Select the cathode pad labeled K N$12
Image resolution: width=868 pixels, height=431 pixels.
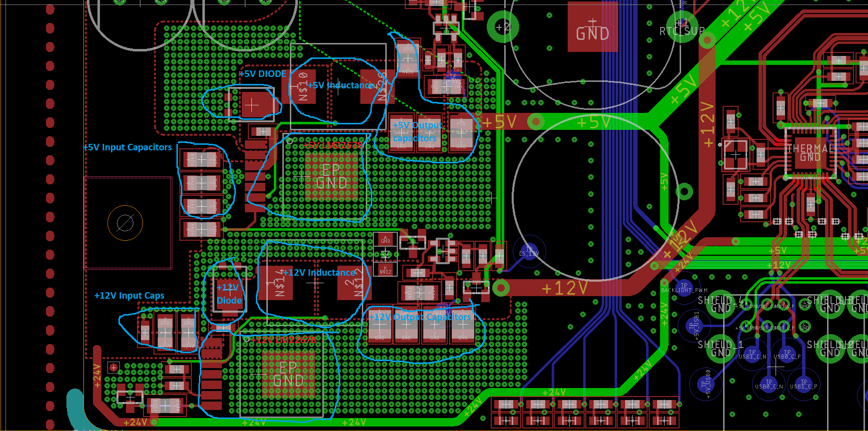(385, 269)
